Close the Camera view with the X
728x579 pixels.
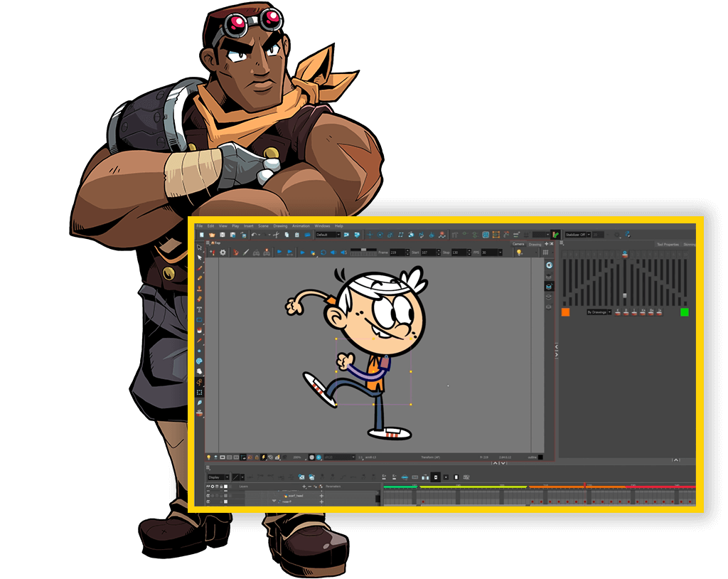click(552, 244)
